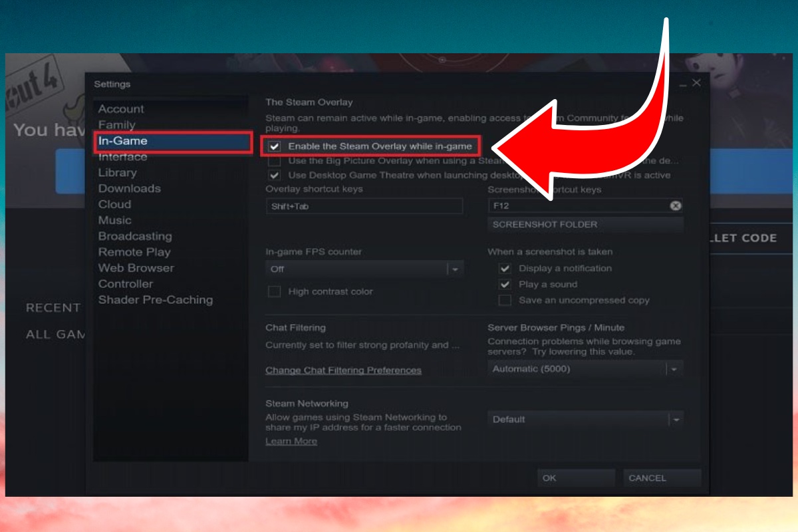The image size is (798, 532).
Task: Enable Save an uncompressed copy
Action: click(x=505, y=301)
